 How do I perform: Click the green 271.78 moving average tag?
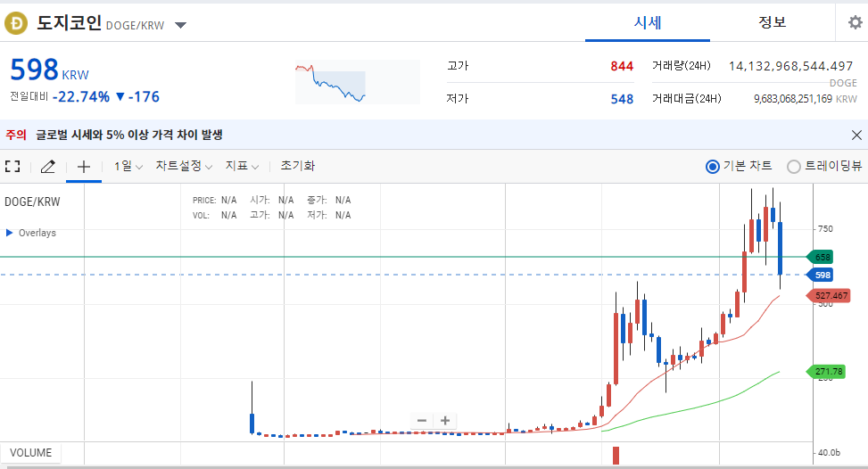point(826,372)
